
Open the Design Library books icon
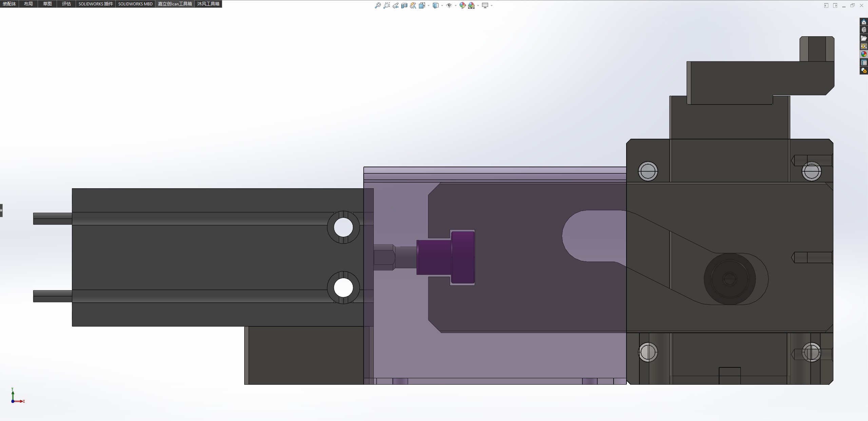[x=864, y=30]
